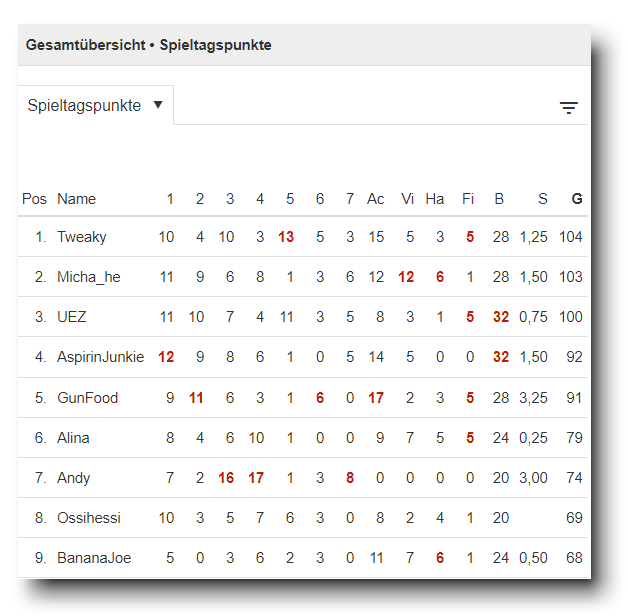The width and height of the screenshot is (628, 616).
Task: Select the Ossihessi row
Action: (87, 518)
